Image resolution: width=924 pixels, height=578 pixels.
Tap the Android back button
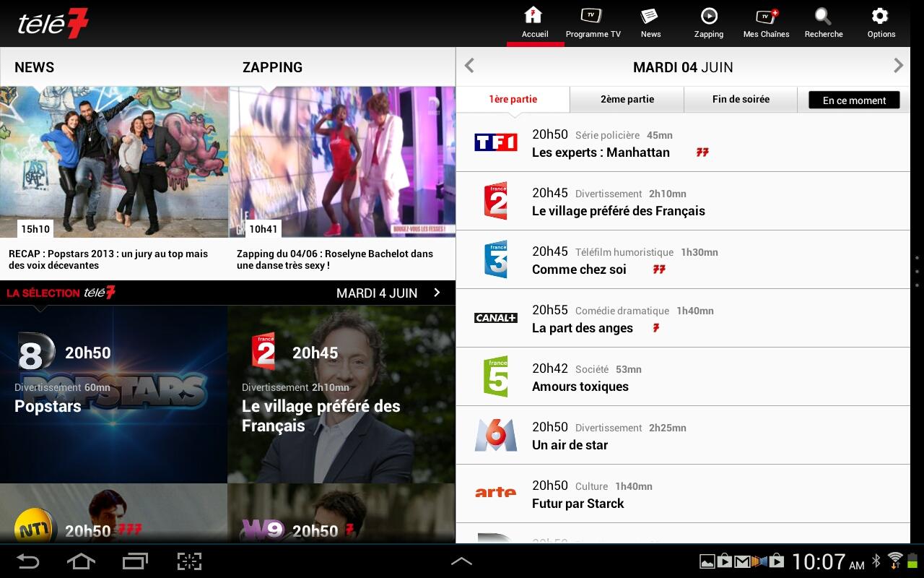coord(27,561)
